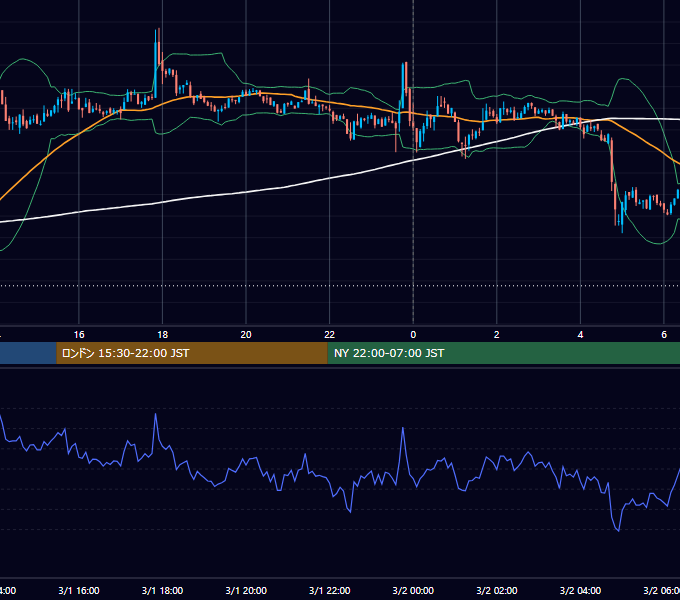Click the '3/1 20:00' time label
Image resolution: width=680 pixels, height=600 pixels.
(x=246, y=590)
